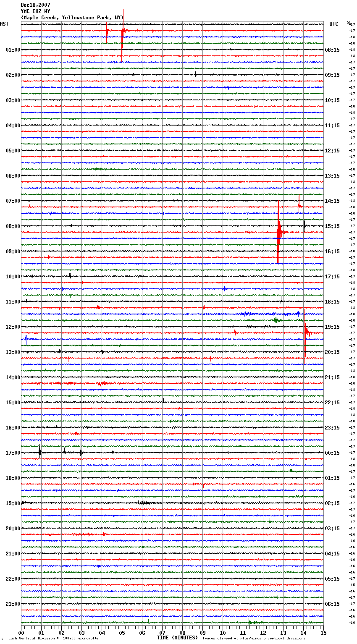Image resolution: width=357 pixels, height=644 pixels.
Task: Click the UTC timezone label
Action: click(334, 24)
